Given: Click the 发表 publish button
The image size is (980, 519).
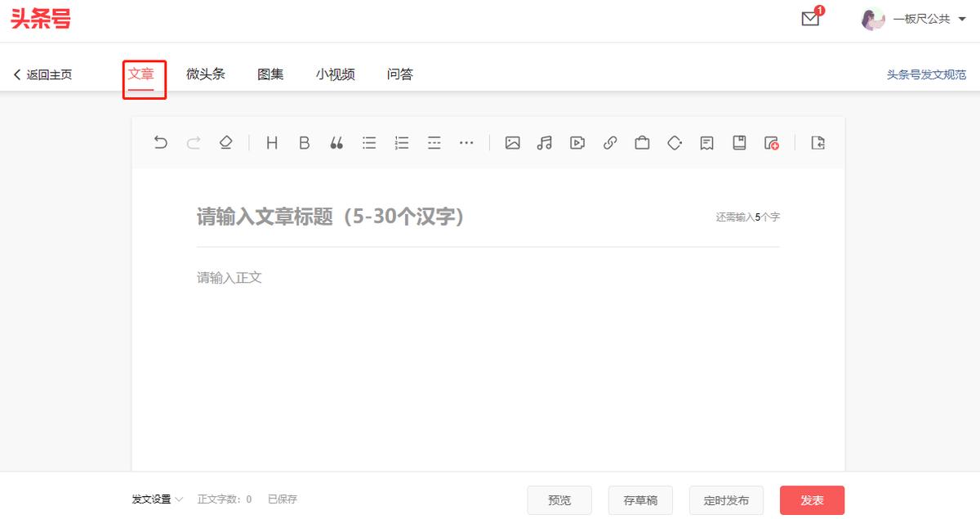Looking at the screenshot, I should [x=811, y=499].
